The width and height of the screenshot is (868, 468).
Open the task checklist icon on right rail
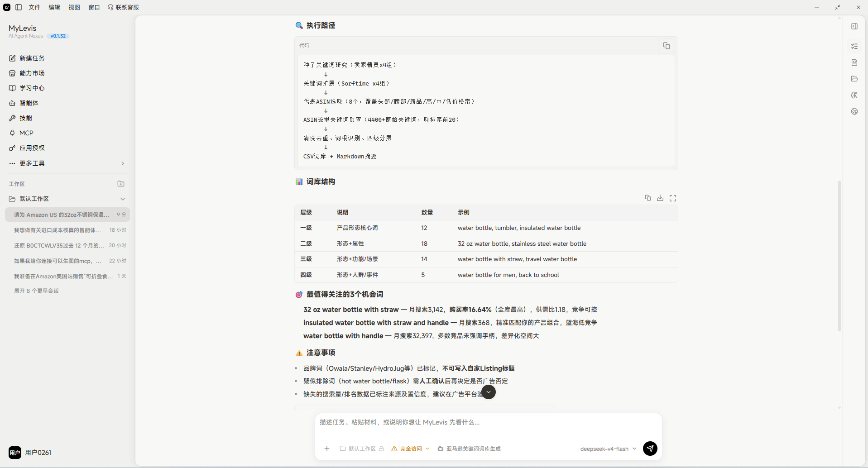(854, 46)
